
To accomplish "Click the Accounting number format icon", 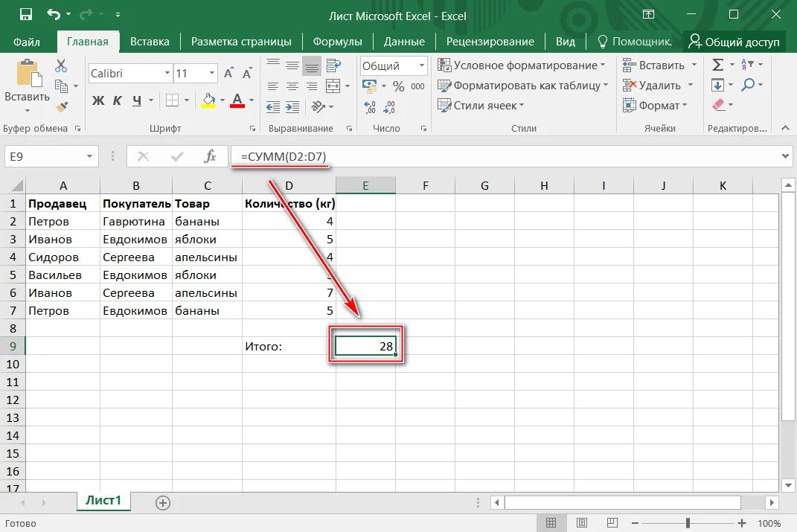I will (x=370, y=86).
